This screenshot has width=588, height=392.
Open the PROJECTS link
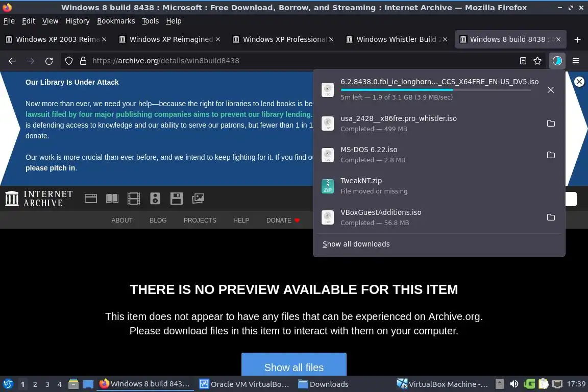[200, 220]
